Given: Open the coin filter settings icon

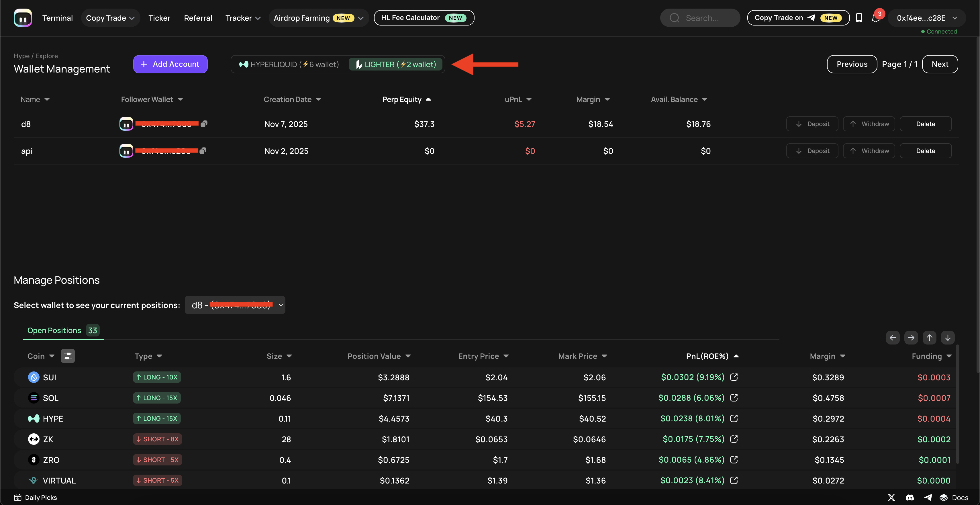Looking at the screenshot, I should (x=68, y=356).
